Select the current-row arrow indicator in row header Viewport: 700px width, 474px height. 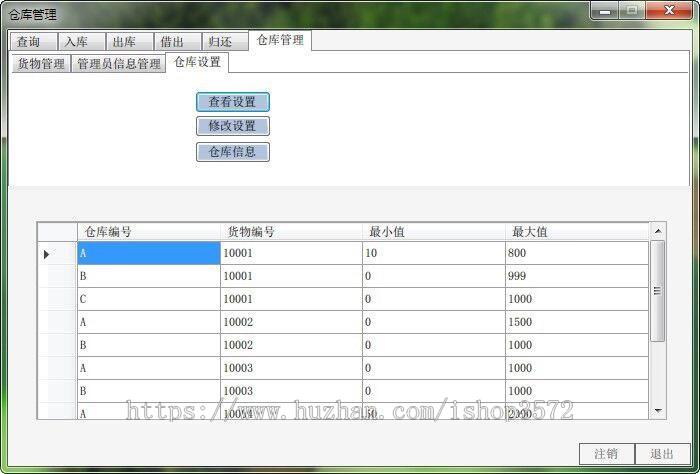pyautogui.click(x=46, y=254)
